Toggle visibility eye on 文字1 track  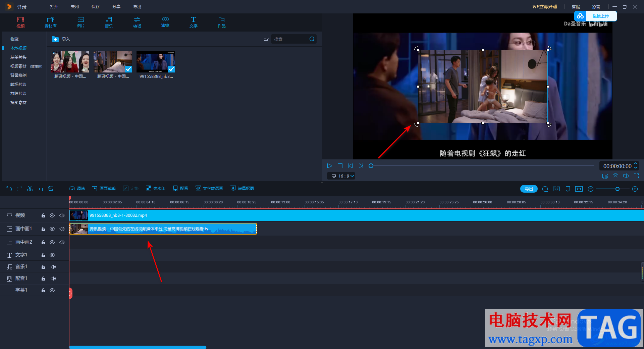(x=52, y=255)
